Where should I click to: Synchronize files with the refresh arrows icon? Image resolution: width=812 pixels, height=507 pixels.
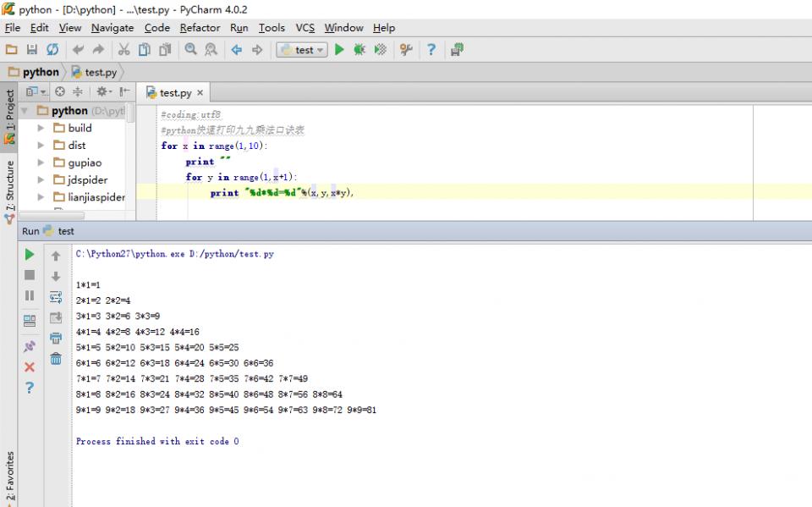tap(52, 50)
